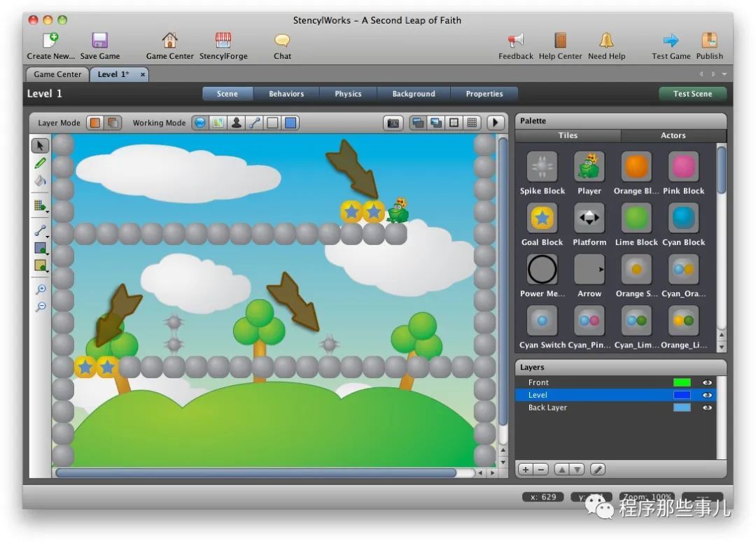Toggle the grid display icon
The width and height of the screenshot is (756, 542).
(x=472, y=123)
